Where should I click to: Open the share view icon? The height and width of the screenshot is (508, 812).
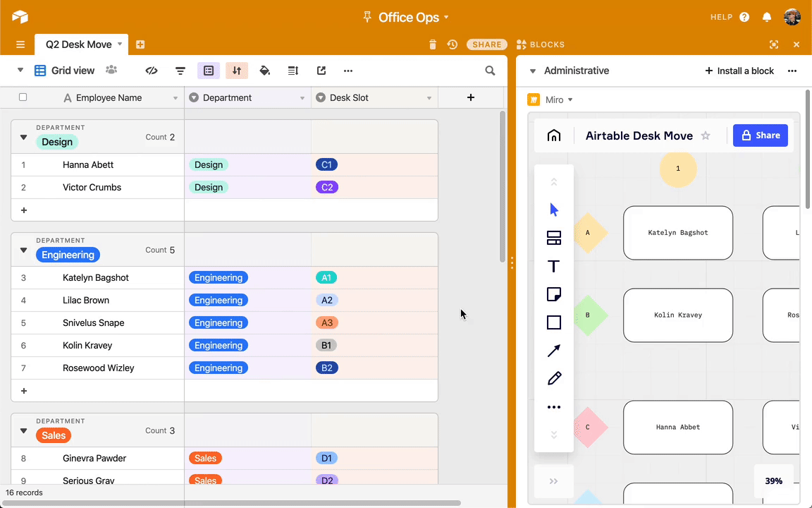pos(321,71)
